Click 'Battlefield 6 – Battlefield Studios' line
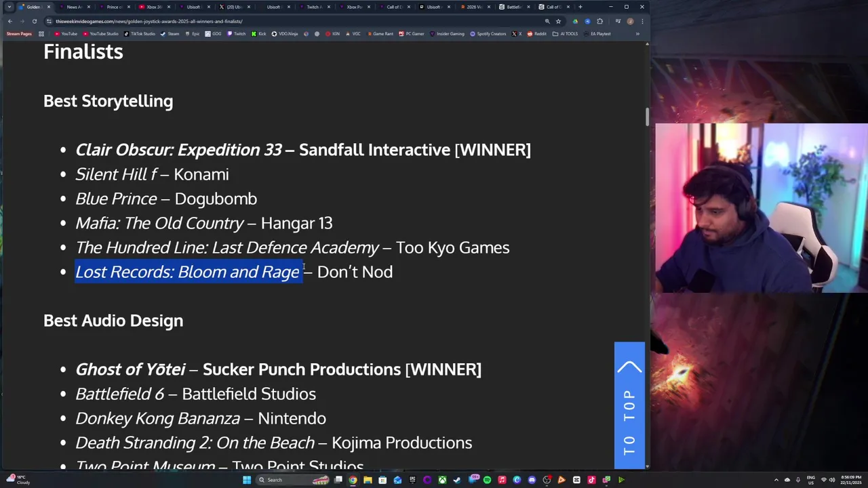The image size is (868, 488). tap(195, 394)
